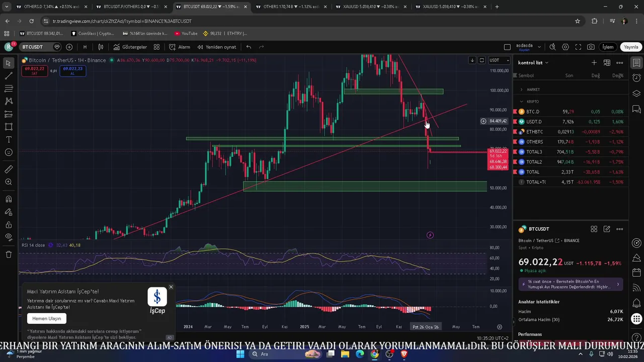644x362 pixels.
Task: Select USDT.D row in watchlist
Action: pos(571,122)
